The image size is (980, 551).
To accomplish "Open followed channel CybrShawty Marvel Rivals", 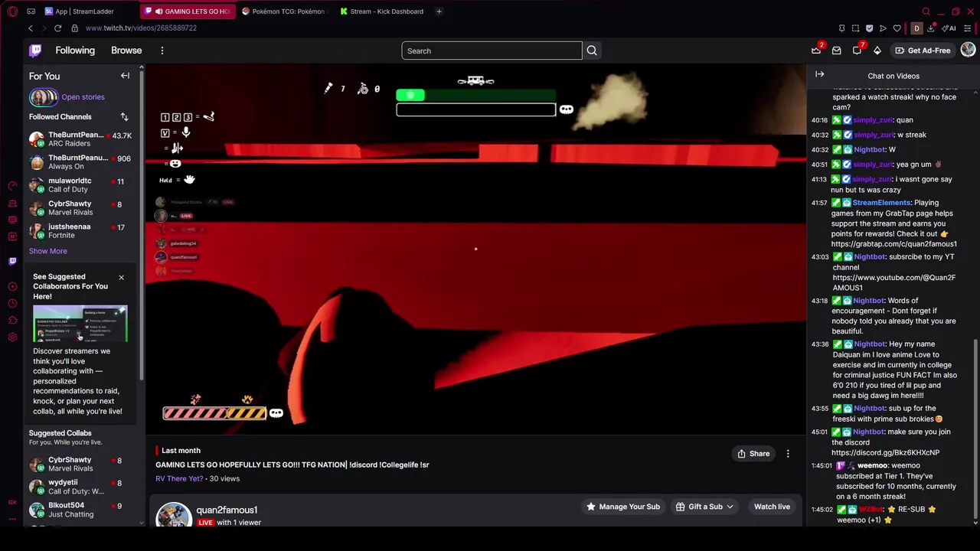I will pos(80,208).
